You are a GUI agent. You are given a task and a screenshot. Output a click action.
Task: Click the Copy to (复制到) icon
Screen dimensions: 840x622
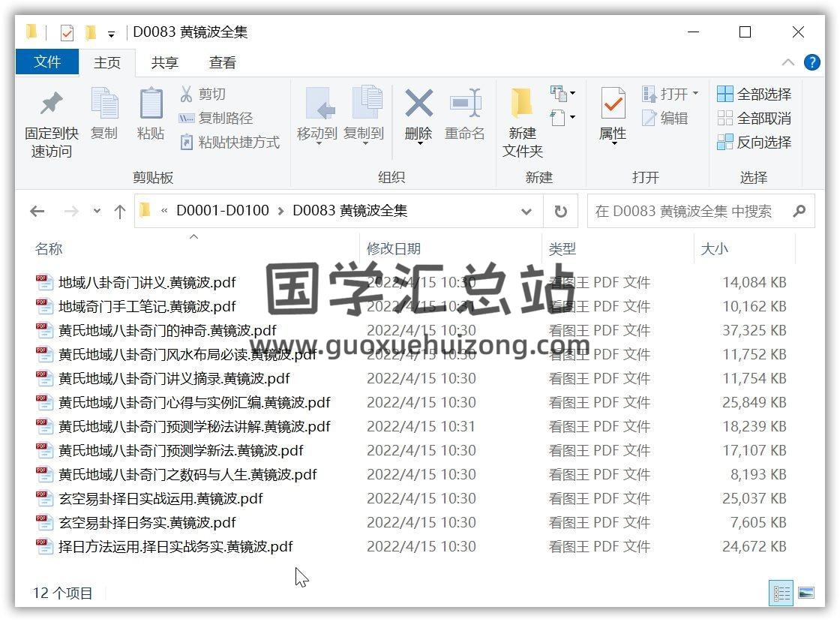coord(367,102)
